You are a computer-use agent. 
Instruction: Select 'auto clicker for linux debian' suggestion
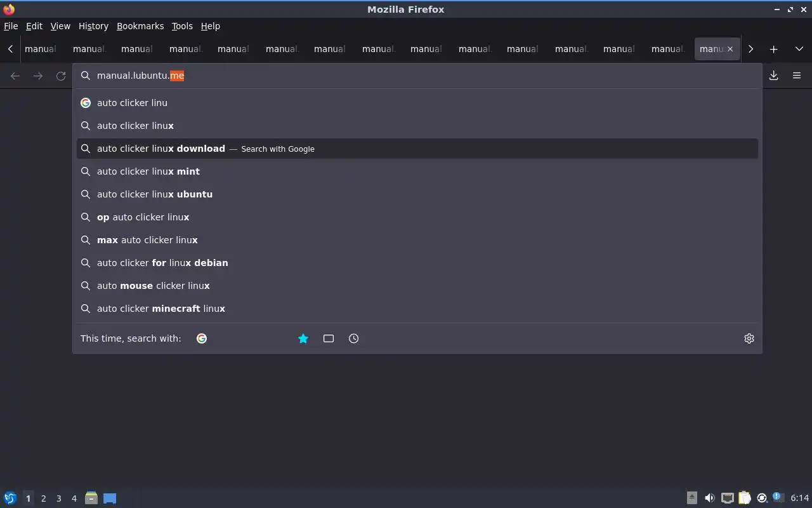pos(417,263)
